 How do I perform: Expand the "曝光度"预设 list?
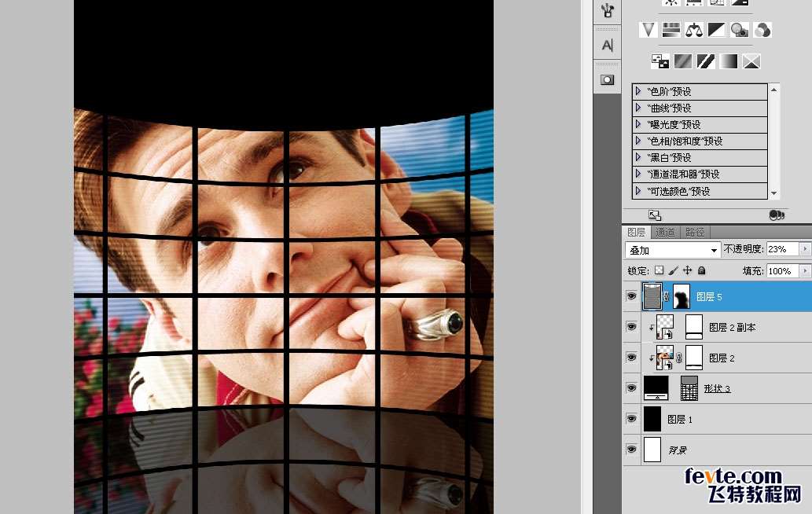point(638,124)
